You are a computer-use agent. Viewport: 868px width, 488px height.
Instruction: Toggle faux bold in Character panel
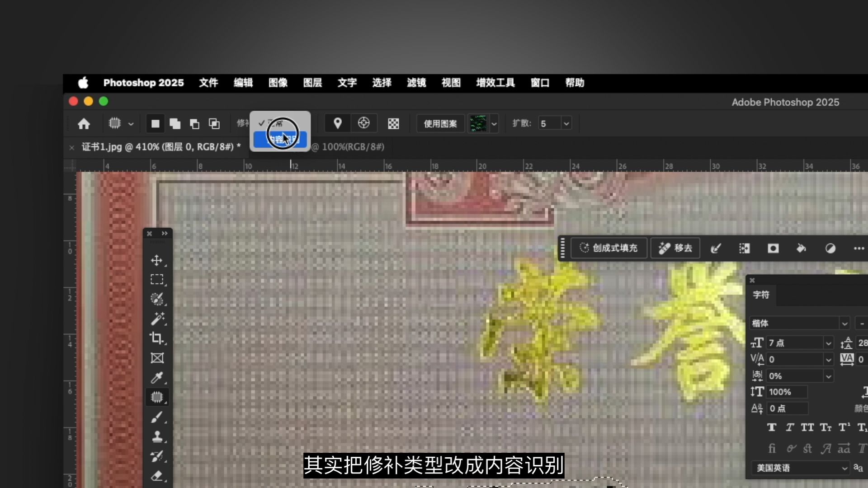772,427
